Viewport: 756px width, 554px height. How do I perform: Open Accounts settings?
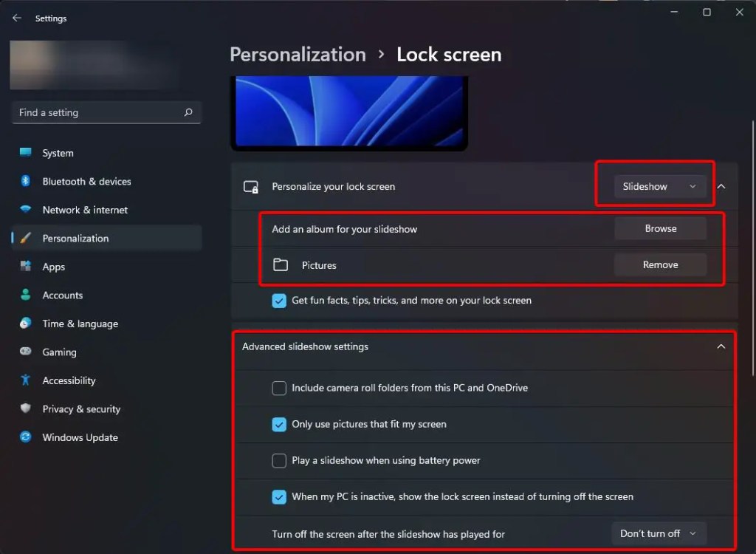coord(106,295)
